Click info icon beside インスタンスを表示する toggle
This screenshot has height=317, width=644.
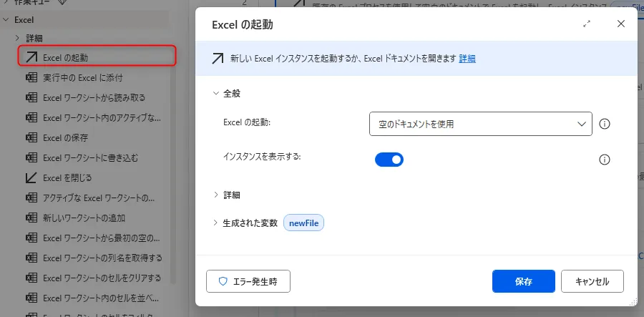coord(604,160)
